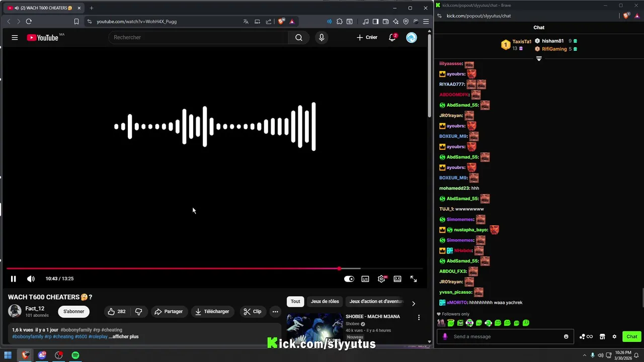This screenshot has height=362, width=644.
Task: Open Brave VPN shield icon
Action: [x=406, y=22]
